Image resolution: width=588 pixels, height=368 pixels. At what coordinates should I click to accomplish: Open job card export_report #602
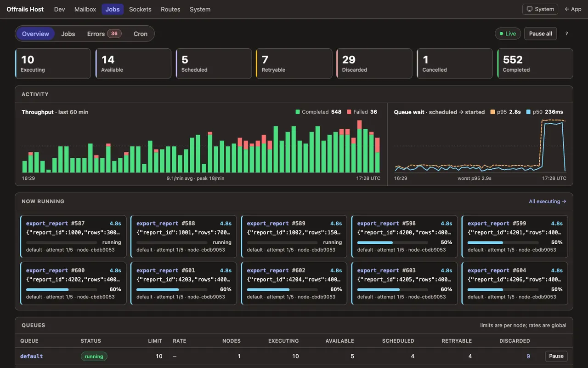[x=294, y=283]
